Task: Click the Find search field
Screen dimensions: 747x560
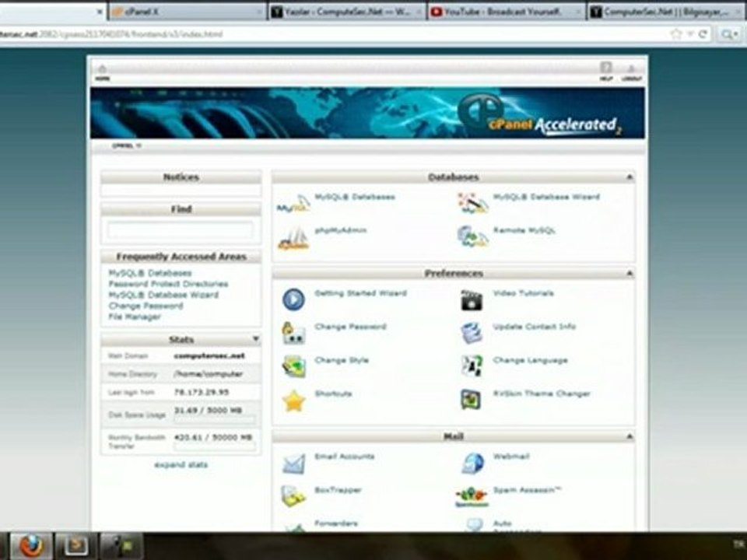Action: point(180,230)
